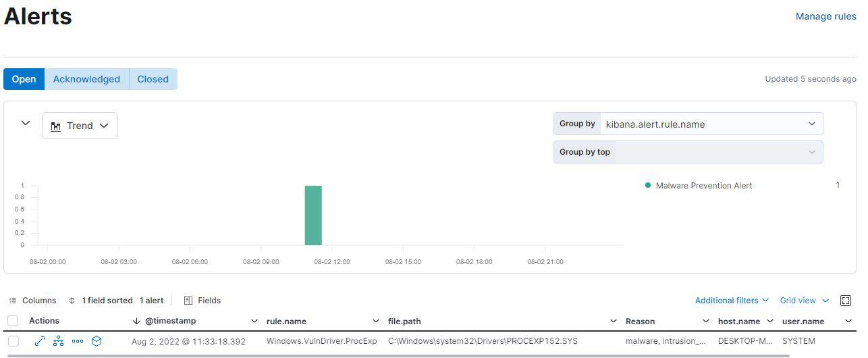Open the Group by kibana.alert.rule.name dropdown
868x358 pixels.
[x=711, y=124]
